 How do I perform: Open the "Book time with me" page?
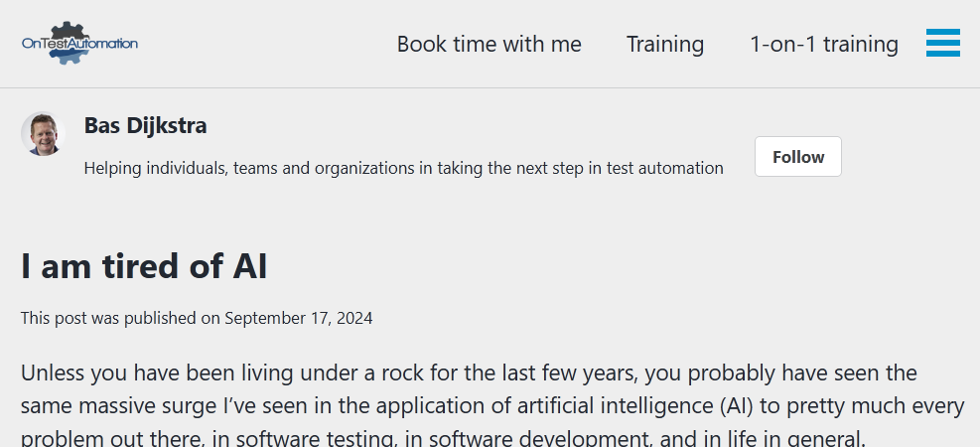(489, 44)
